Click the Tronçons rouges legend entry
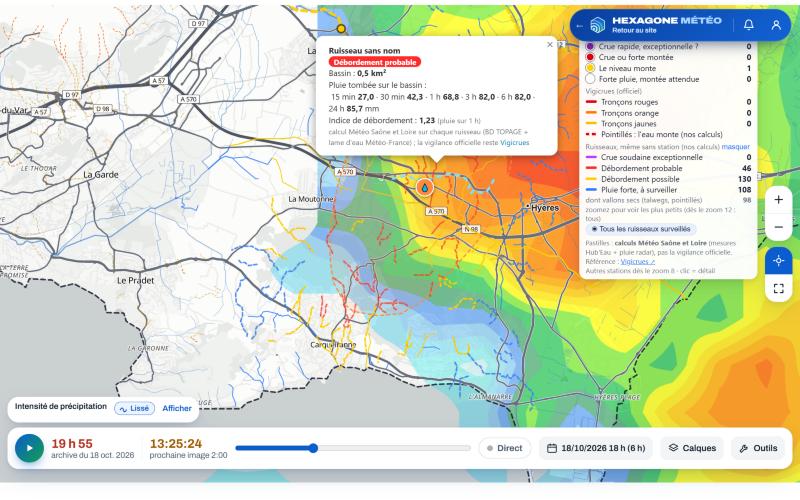The height and width of the screenshot is (500, 800). coord(668,102)
